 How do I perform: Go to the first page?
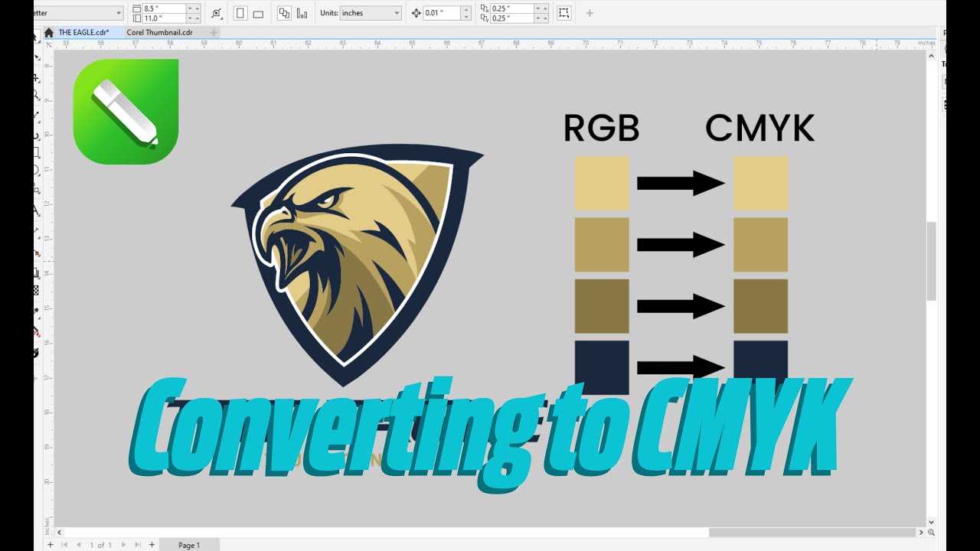click(64, 545)
